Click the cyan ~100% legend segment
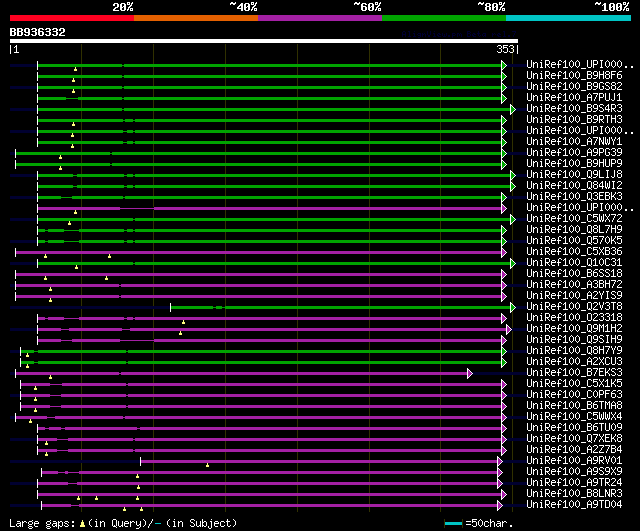 pos(568,17)
